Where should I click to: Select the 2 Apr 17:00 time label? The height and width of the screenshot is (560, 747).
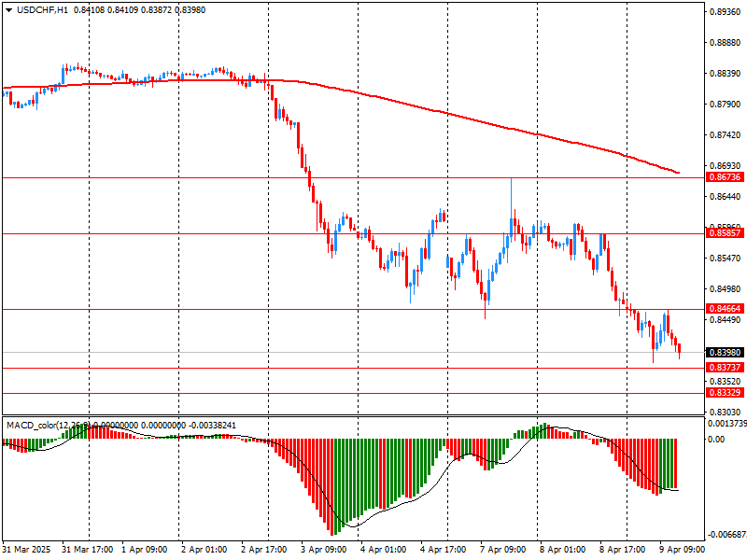tap(266, 550)
